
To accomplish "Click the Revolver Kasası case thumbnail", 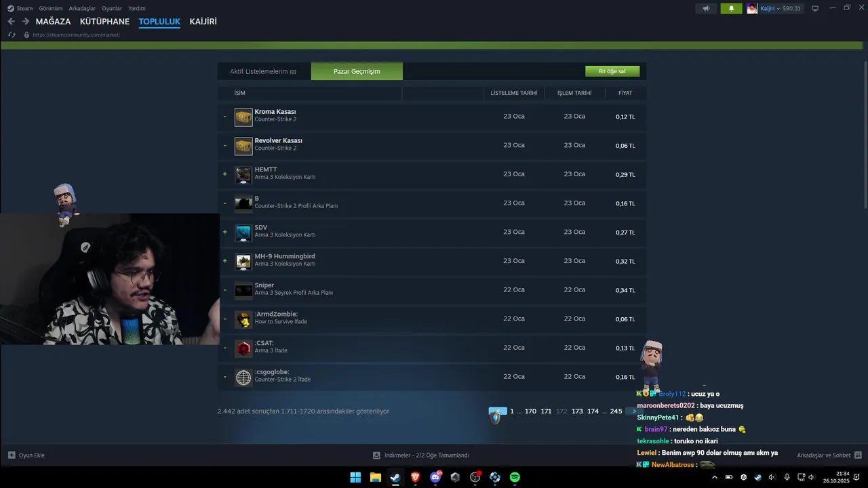I will [x=243, y=146].
